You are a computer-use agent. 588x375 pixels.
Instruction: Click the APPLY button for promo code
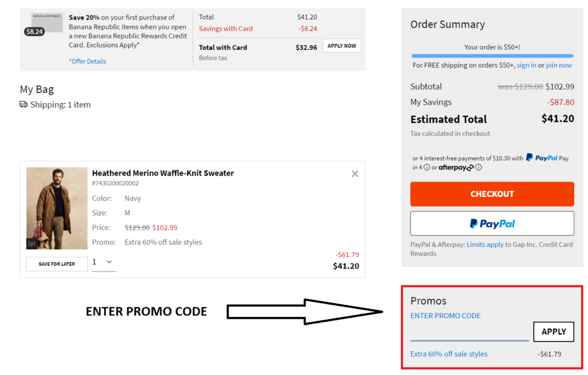tap(554, 331)
